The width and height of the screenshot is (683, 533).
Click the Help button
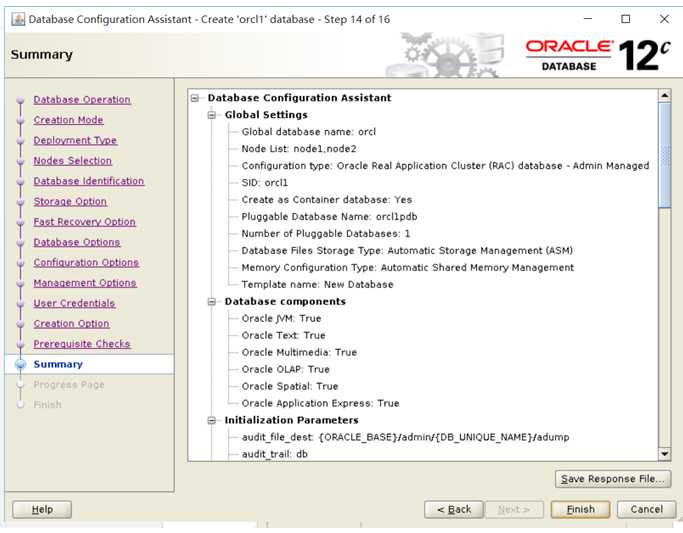pyautogui.click(x=42, y=509)
